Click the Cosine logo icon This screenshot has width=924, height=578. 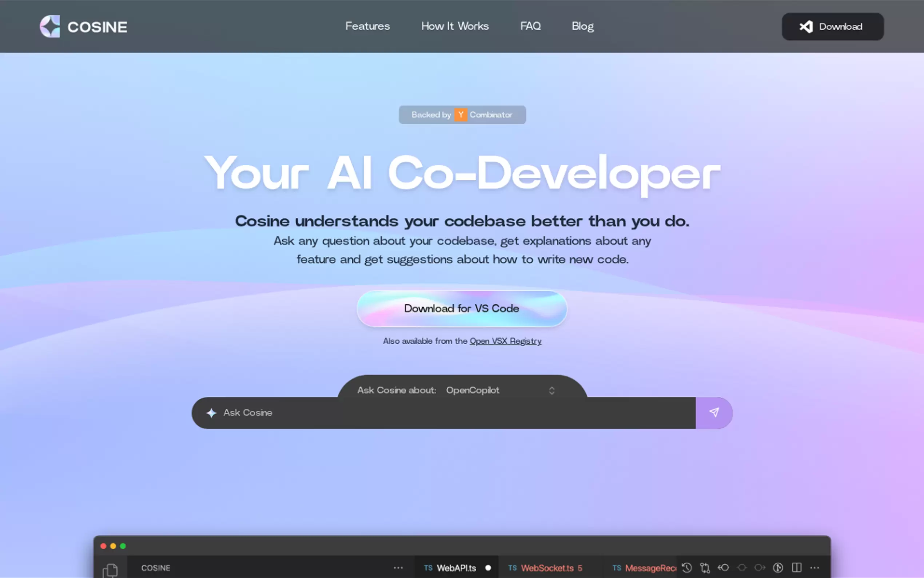[50, 26]
